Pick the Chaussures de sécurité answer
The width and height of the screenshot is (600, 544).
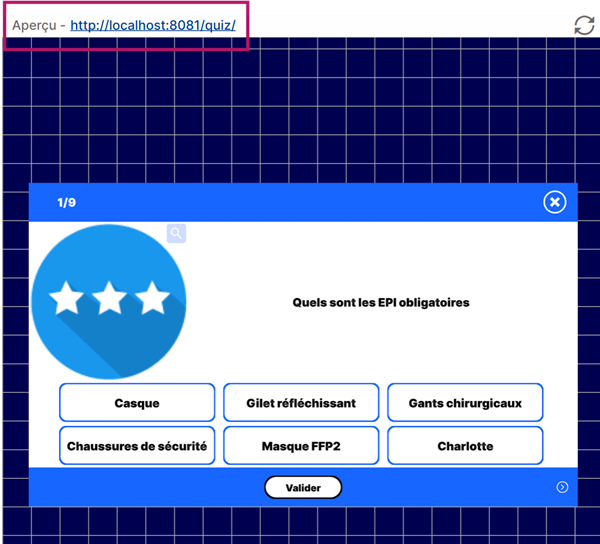click(x=137, y=446)
